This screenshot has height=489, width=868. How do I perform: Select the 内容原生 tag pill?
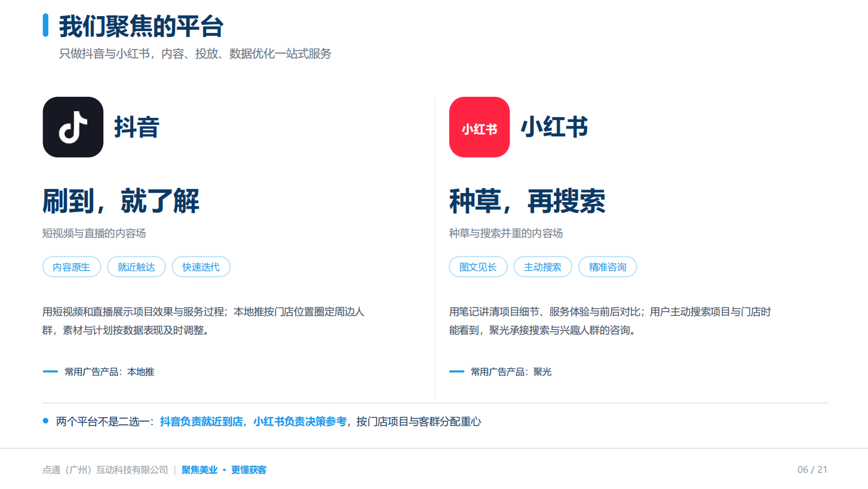tap(72, 267)
